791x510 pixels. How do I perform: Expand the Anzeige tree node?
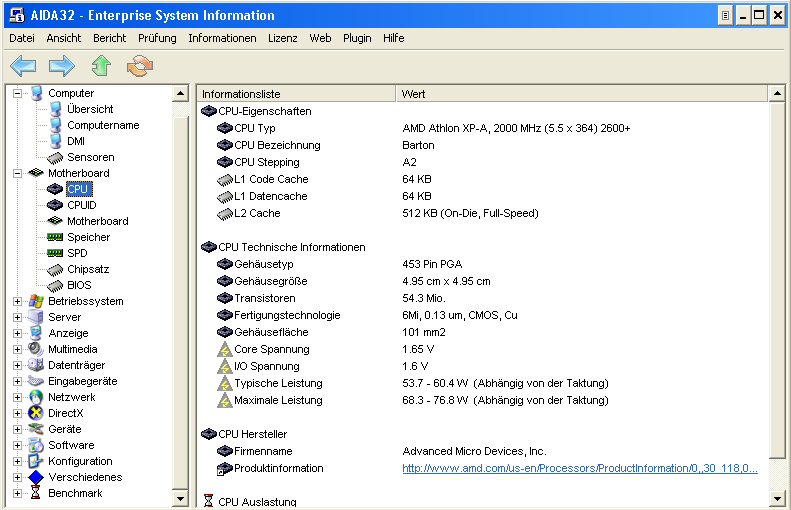coord(18,333)
